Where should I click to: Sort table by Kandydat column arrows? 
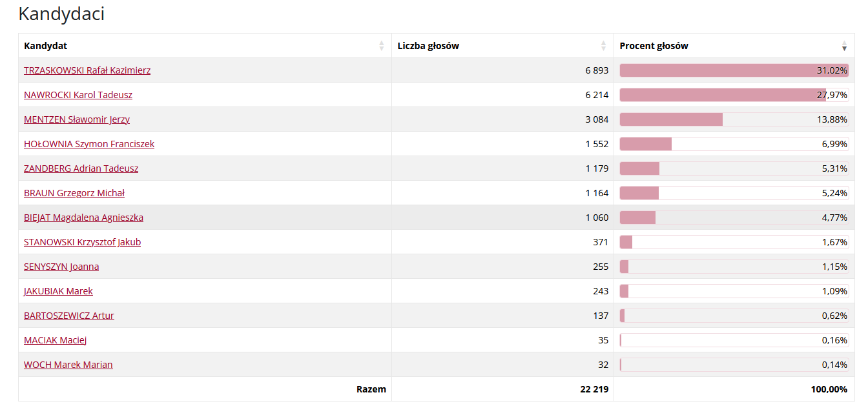(x=382, y=46)
